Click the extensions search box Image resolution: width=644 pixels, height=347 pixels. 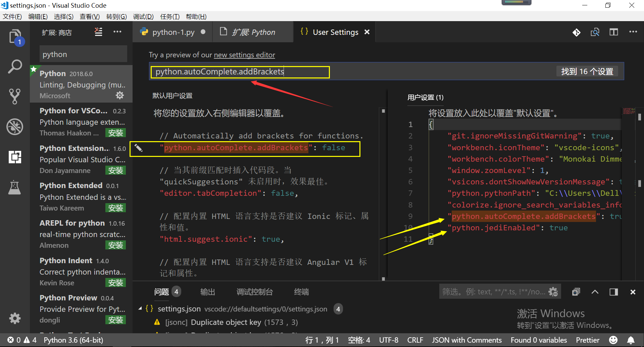83,54
